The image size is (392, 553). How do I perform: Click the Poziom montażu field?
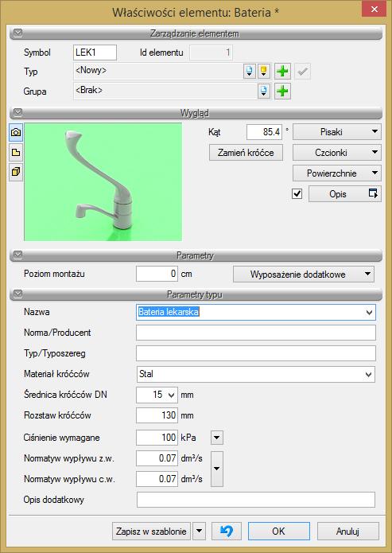[157, 274]
